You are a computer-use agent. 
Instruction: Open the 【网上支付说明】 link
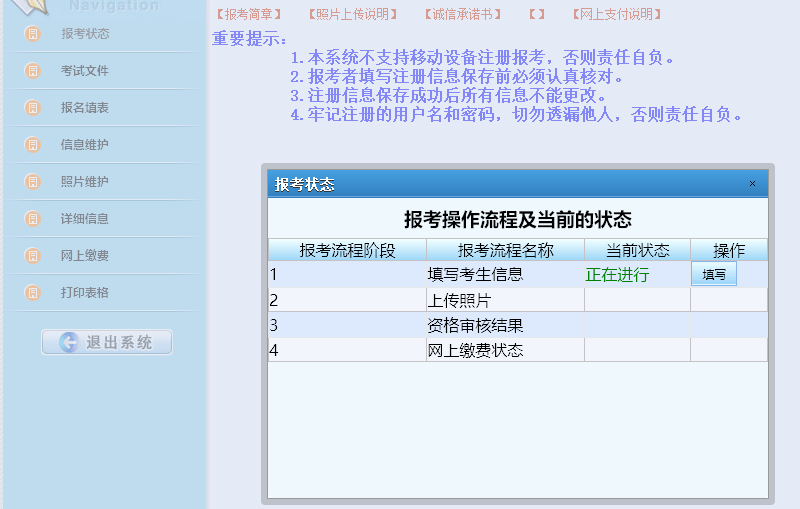615,15
